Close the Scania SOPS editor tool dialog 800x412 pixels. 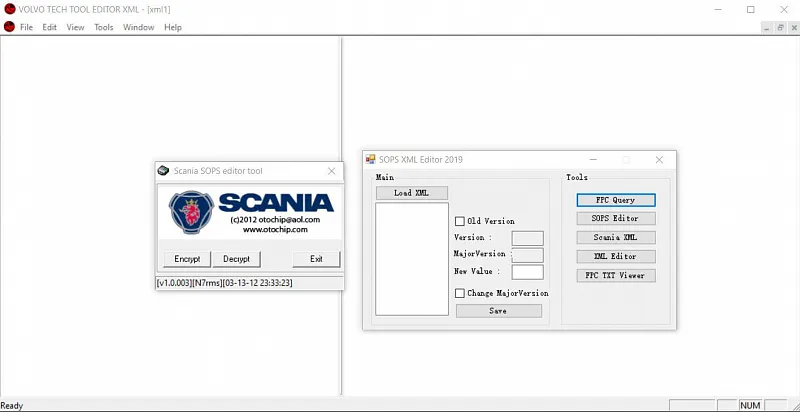point(332,171)
